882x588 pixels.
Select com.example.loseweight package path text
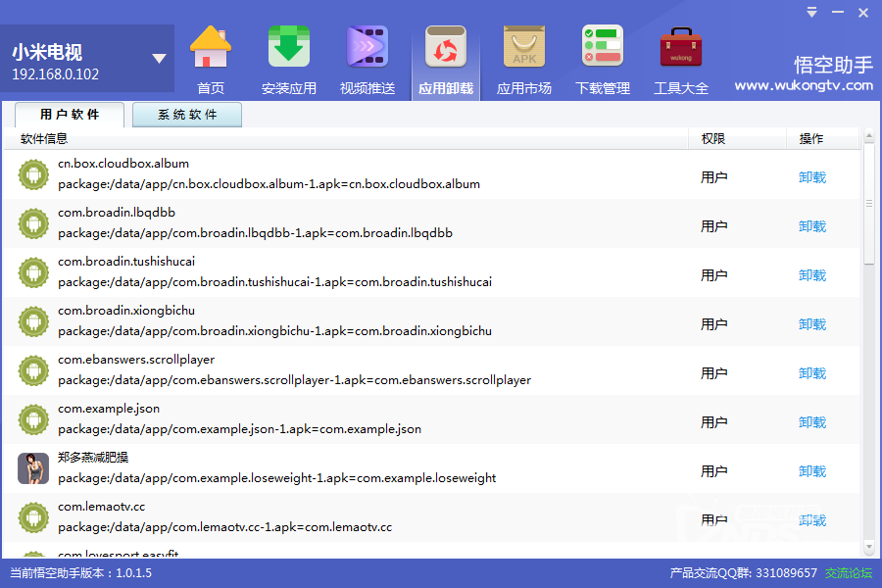(276, 477)
